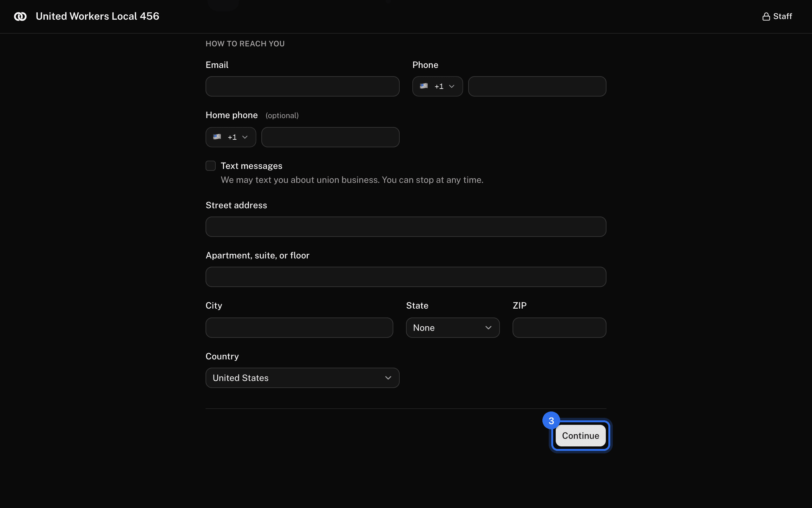The width and height of the screenshot is (812, 508).
Task: Click the Apartment, suite, or floor field
Action: [406, 277]
